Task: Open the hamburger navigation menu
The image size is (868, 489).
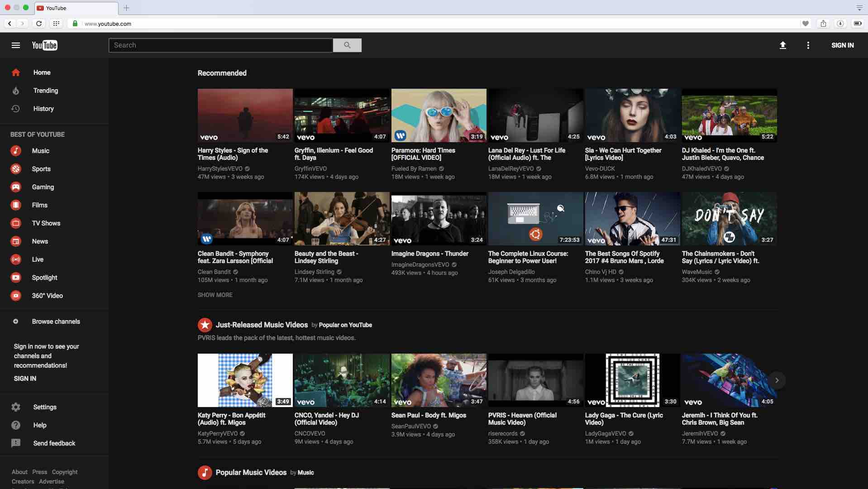Action: click(x=15, y=45)
